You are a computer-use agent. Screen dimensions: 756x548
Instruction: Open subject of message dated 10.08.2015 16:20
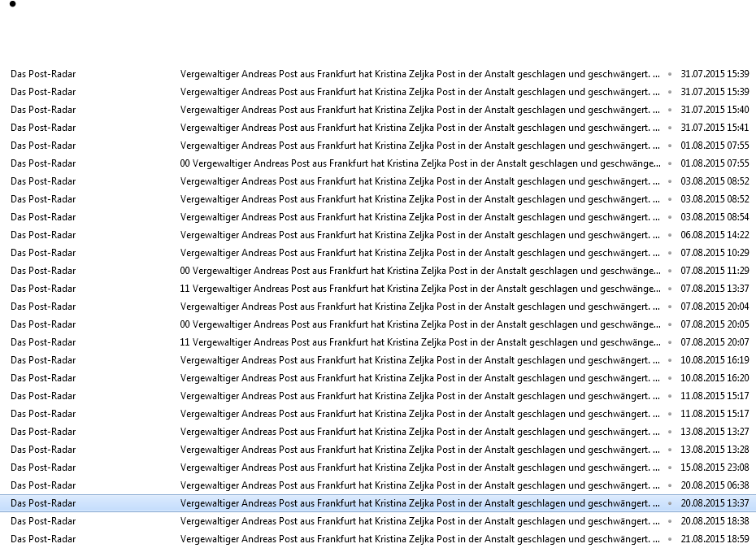[420, 378]
